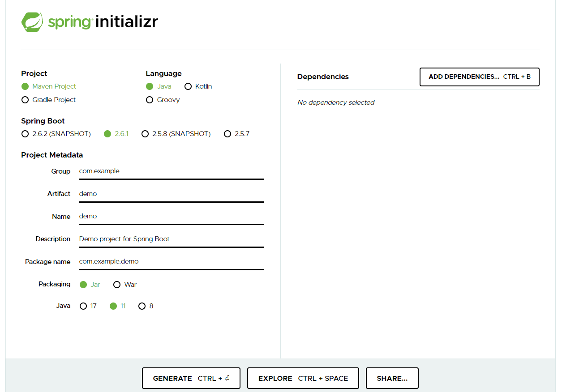This screenshot has height=392, width=562.
Task: Open the Add Dependencies dialog
Action: coord(480,77)
